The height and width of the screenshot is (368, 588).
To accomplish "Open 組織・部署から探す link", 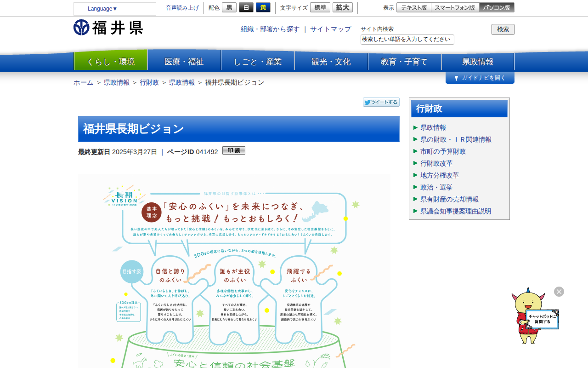I will coord(270,29).
